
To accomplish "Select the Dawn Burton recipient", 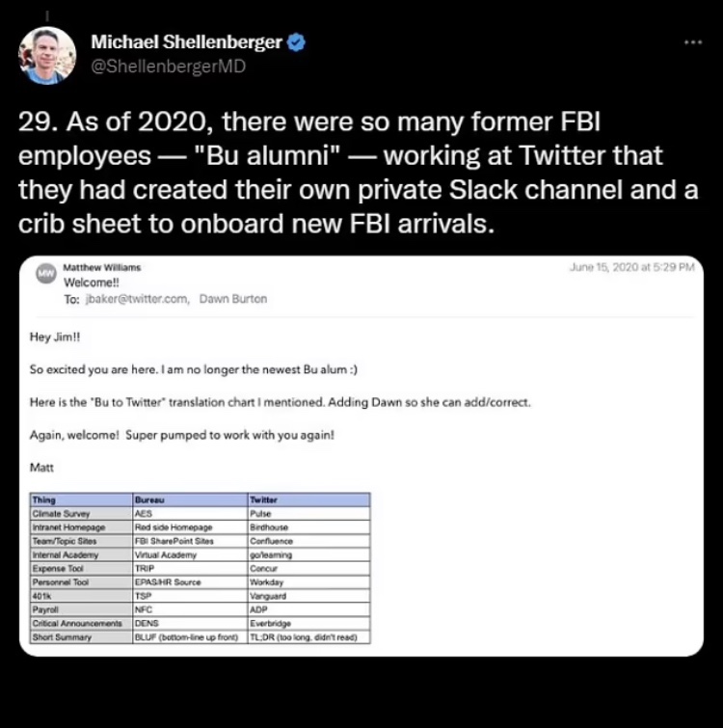I will click(232, 299).
